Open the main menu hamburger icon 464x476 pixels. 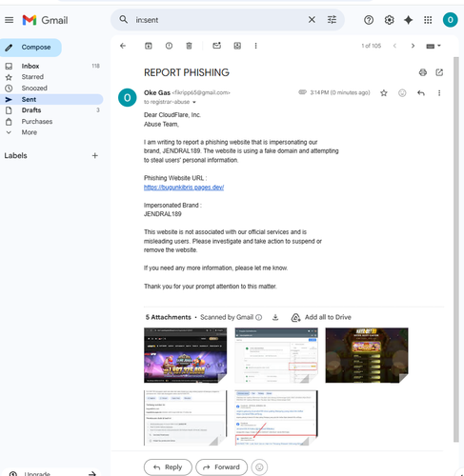click(x=10, y=20)
